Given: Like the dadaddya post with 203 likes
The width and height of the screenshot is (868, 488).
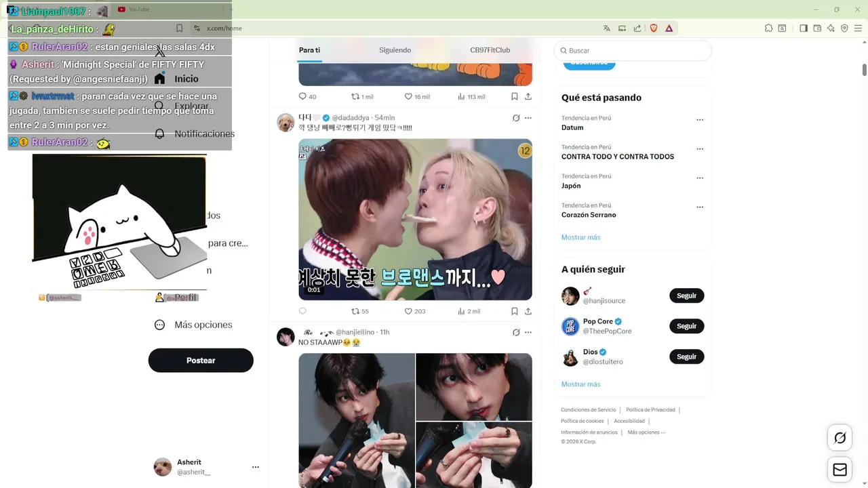Looking at the screenshot, I should pos(414,311).
